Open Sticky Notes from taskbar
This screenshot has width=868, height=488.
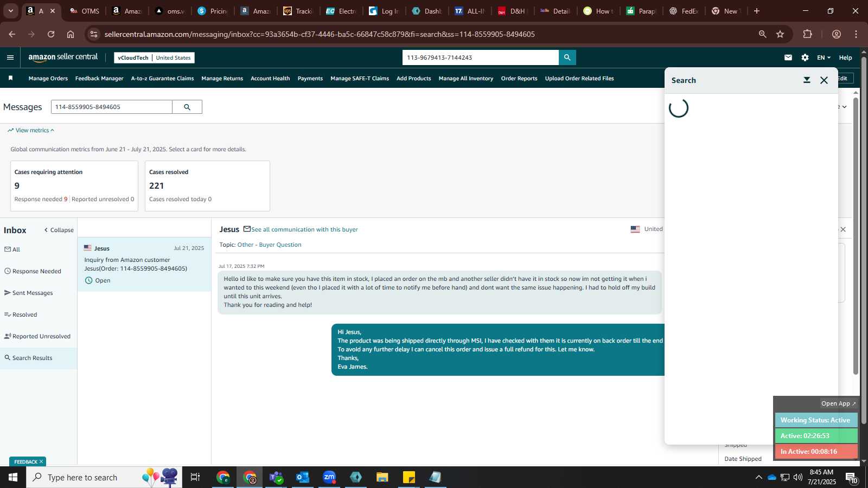[409, 477]
